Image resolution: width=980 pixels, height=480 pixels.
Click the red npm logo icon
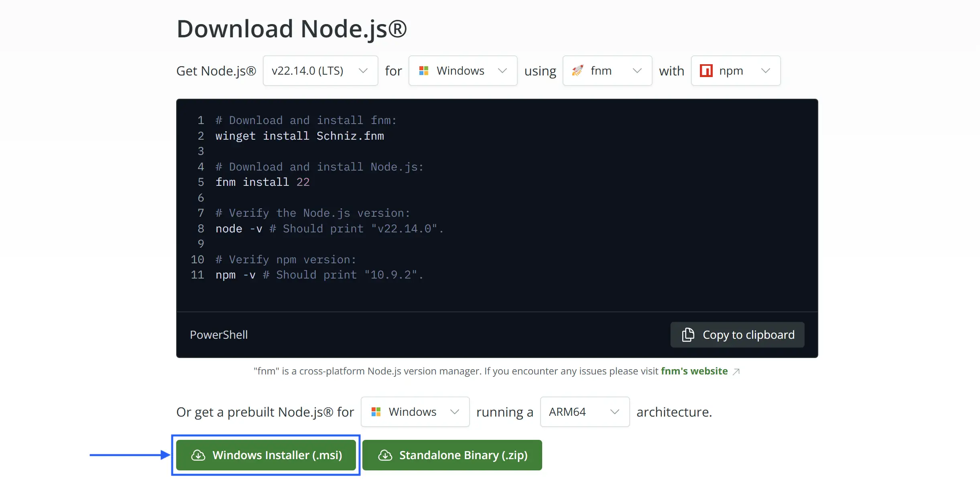pos(706,71)
